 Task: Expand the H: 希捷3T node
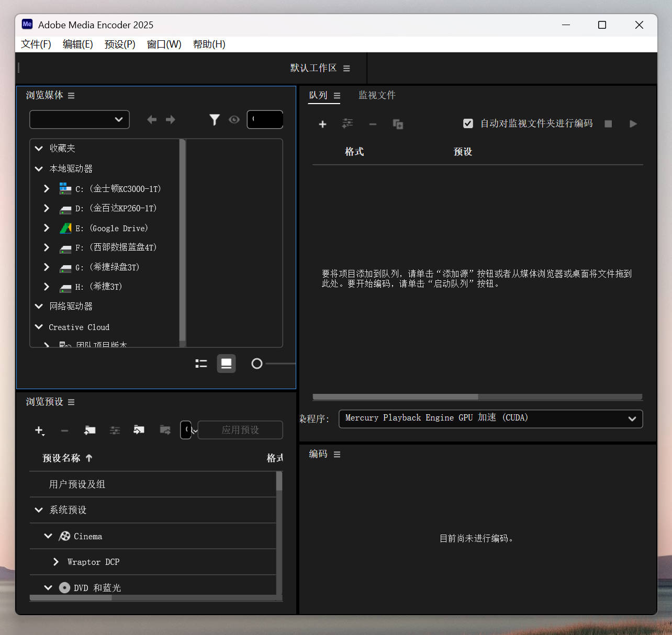click(47, 287)
